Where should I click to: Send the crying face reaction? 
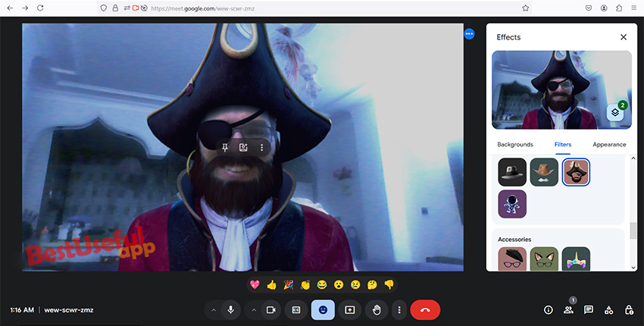tap(355, 284)
